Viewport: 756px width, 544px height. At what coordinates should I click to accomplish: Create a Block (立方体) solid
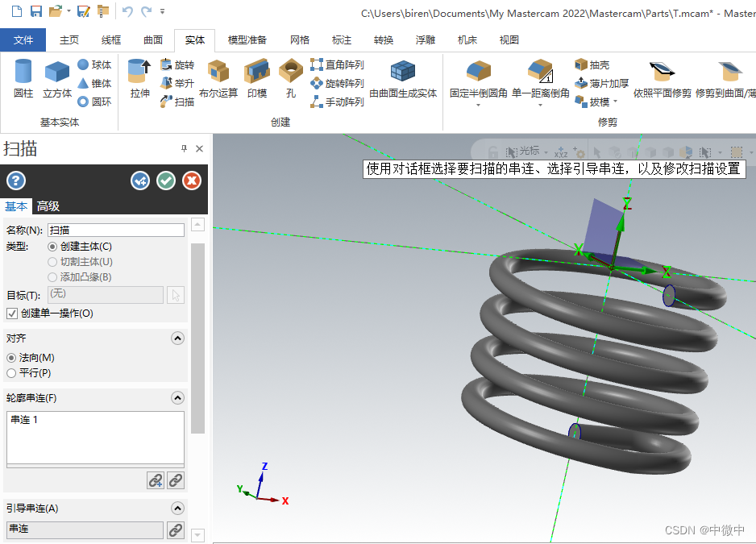pos(57,79)
